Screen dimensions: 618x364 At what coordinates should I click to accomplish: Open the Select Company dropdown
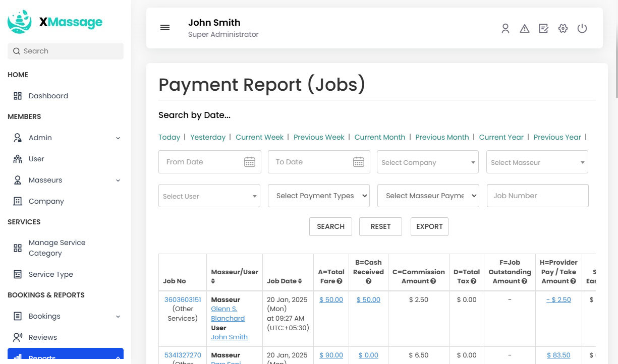point(427,162)
